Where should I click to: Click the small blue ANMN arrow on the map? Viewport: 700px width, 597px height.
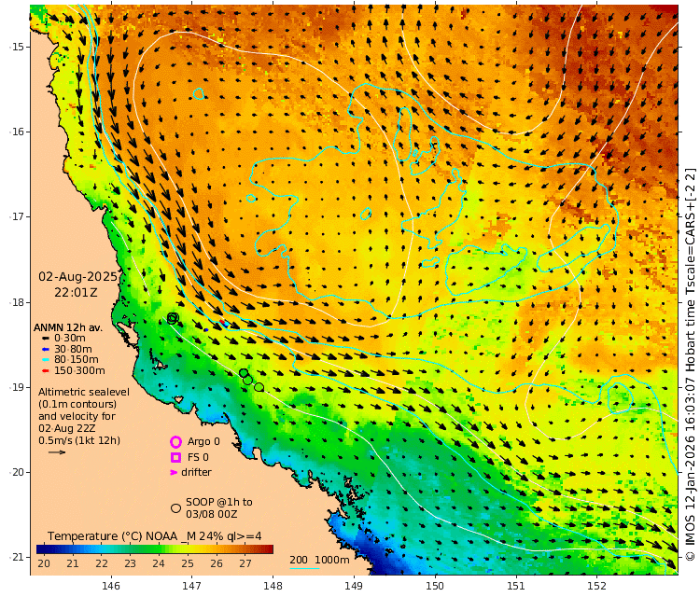click(206, 329)
